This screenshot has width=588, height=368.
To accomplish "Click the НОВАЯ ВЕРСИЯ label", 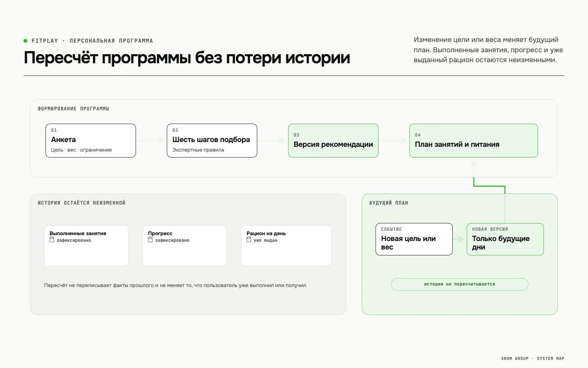I will pyautogui.click(x=490, y=229).
